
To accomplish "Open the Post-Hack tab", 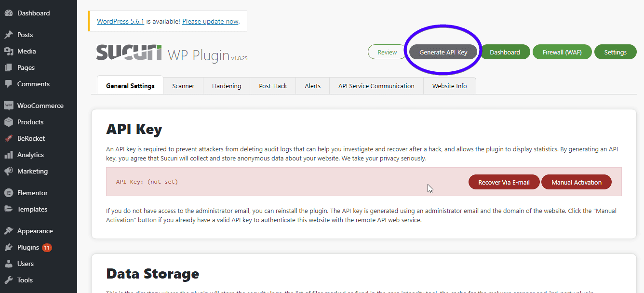I will pos(273,86).
